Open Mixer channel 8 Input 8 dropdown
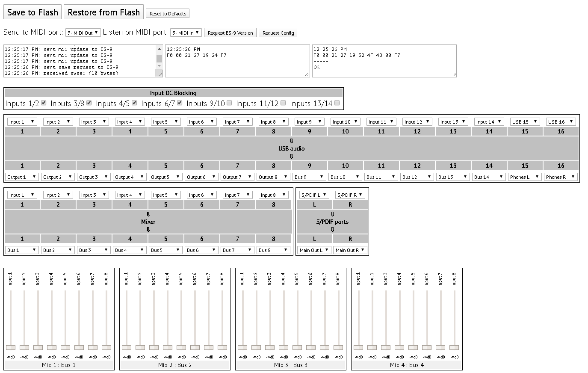The width and height of the screenshot is (588, 373). (273, 195)
